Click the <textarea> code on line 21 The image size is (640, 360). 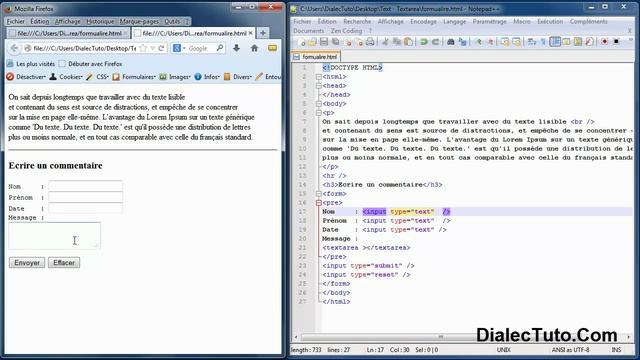(366, 248)
